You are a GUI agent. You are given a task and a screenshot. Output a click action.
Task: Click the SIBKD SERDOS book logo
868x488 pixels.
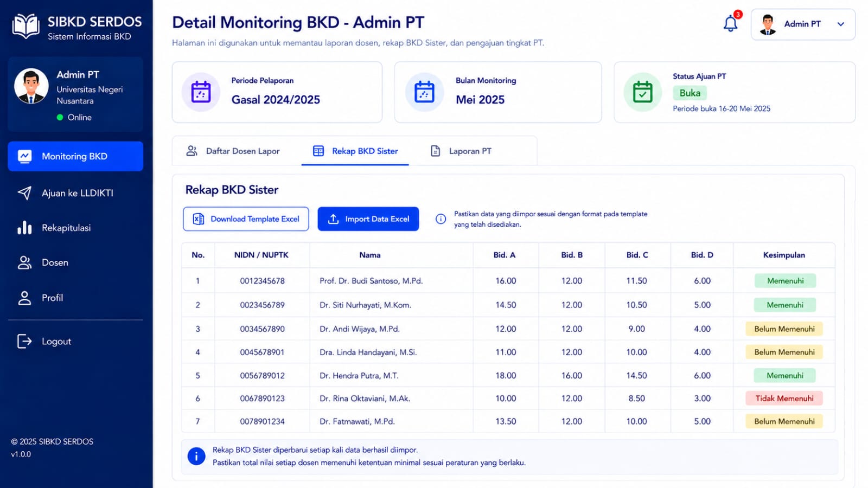[26, 26]
